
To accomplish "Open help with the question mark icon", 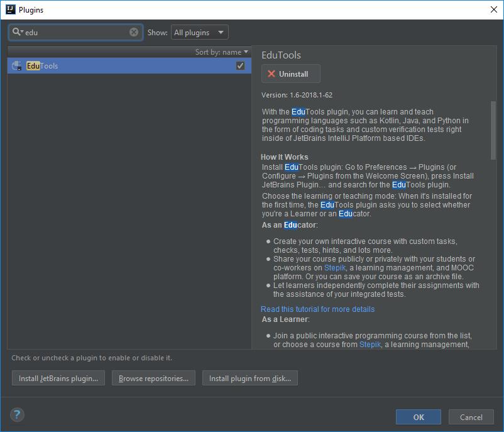I will coord(17,414).
